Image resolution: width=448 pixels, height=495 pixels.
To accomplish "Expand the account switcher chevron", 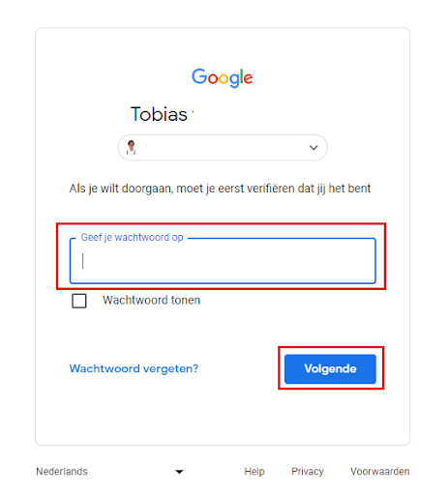I will [x=314, y=148].
